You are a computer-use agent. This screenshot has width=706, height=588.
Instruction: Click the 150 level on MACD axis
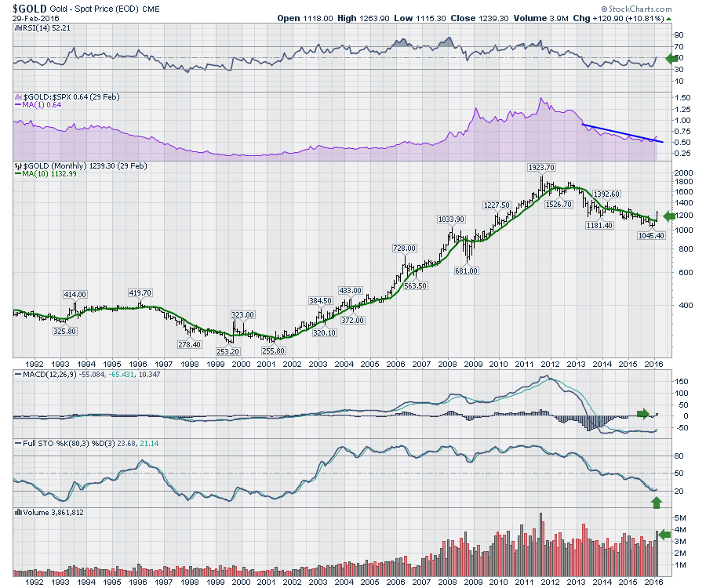[682, 382]
